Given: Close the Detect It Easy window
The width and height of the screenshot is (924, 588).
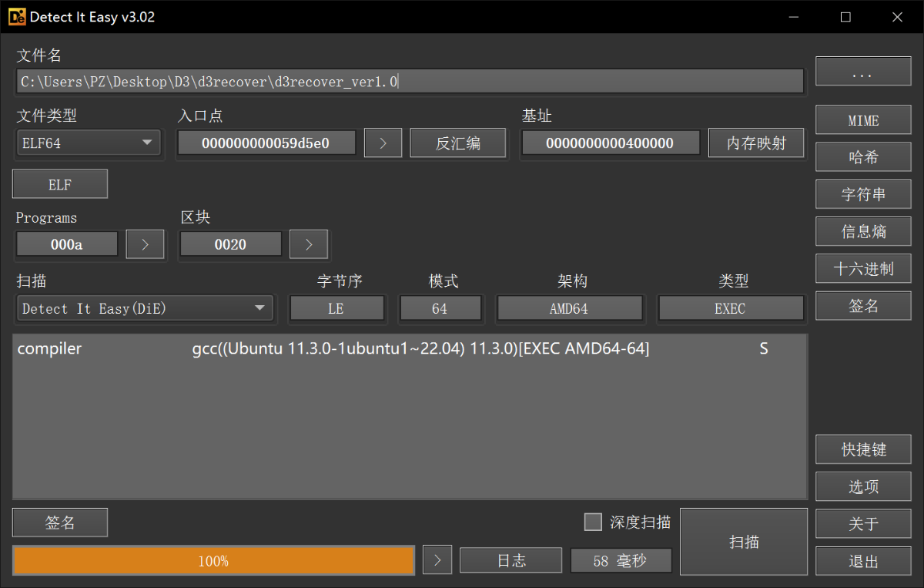Looking at the screenshot, I should point(896,17).
